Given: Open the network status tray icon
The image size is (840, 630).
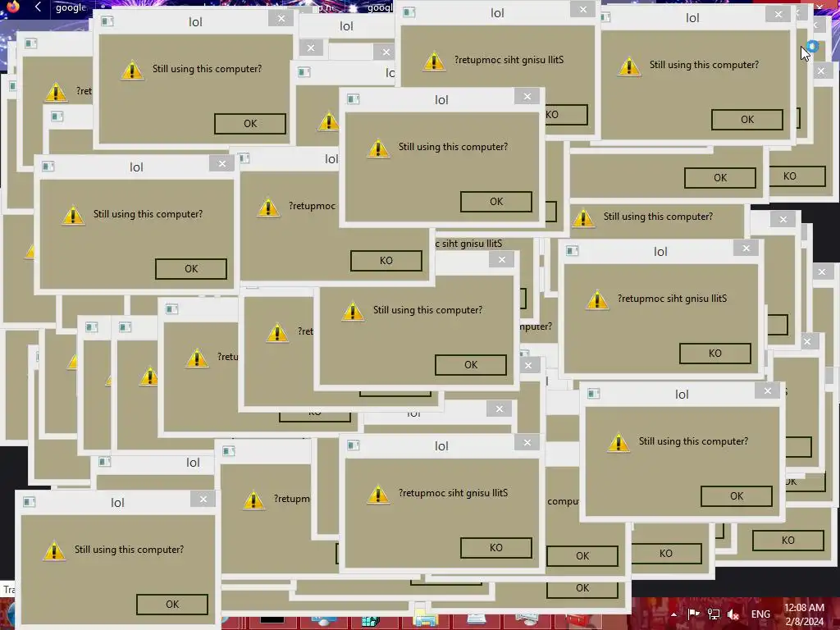Looking at the screenshot, I should (713, 614).
